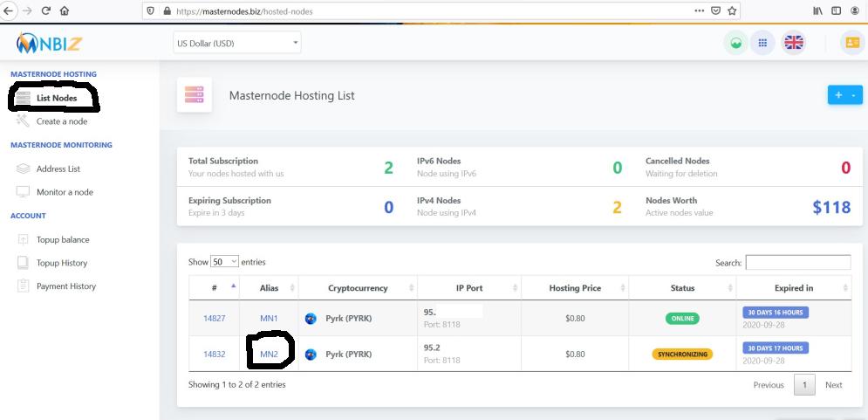Open the MN2 alias link
868x420 pixels.
269,354
